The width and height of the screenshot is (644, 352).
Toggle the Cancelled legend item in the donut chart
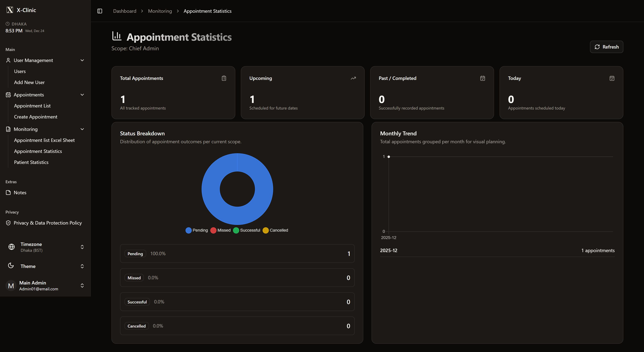276,230
